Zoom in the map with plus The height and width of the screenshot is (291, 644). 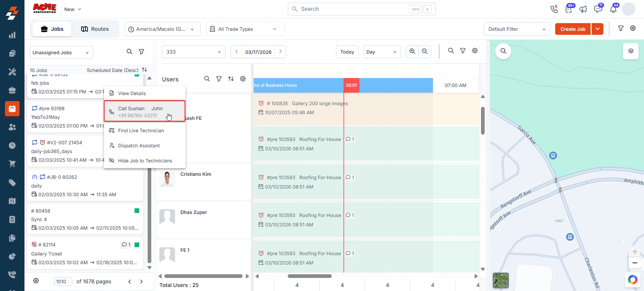(635, 251)
